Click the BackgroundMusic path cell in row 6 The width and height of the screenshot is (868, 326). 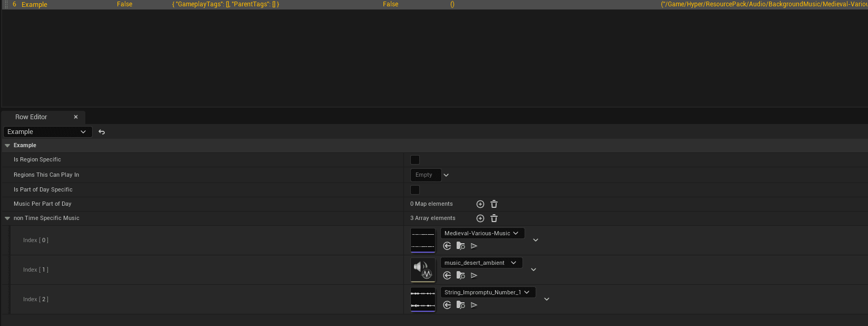(x=764, y=4)
